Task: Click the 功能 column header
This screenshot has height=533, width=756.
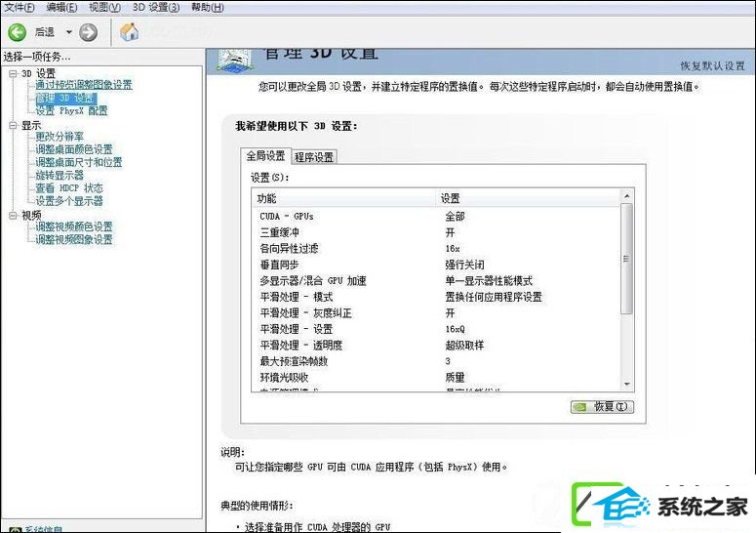Action: 344,198
